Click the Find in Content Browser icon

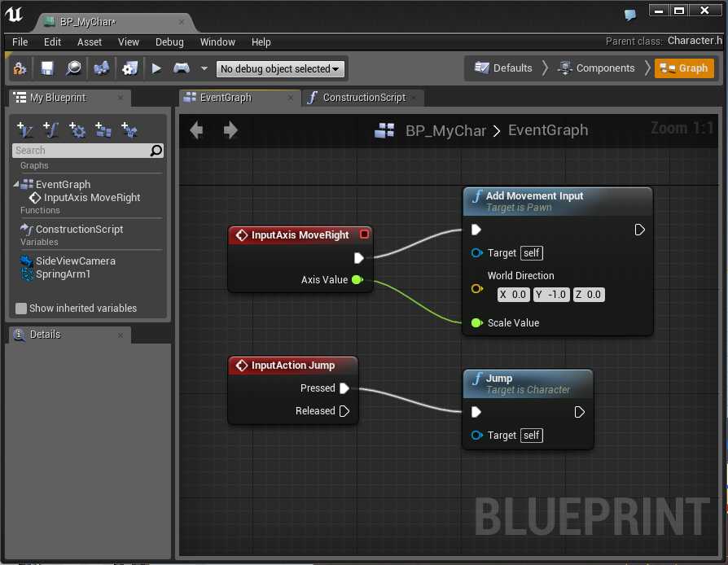coord(73,68)
